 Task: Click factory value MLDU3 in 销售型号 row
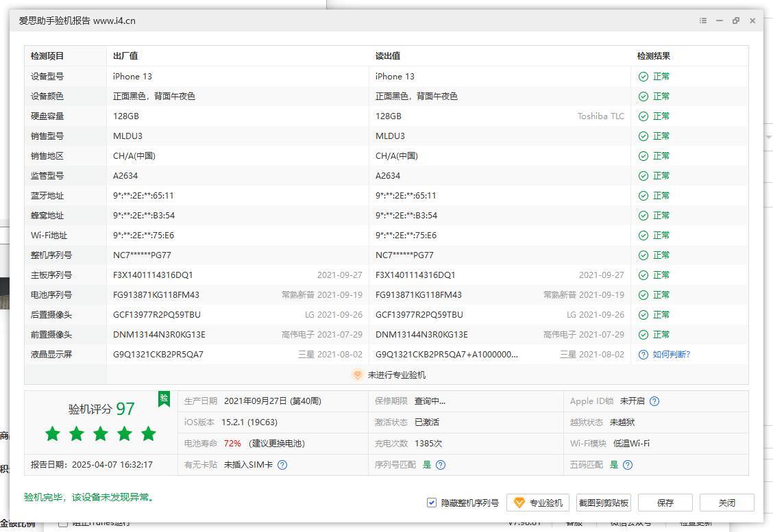(127, 136)
